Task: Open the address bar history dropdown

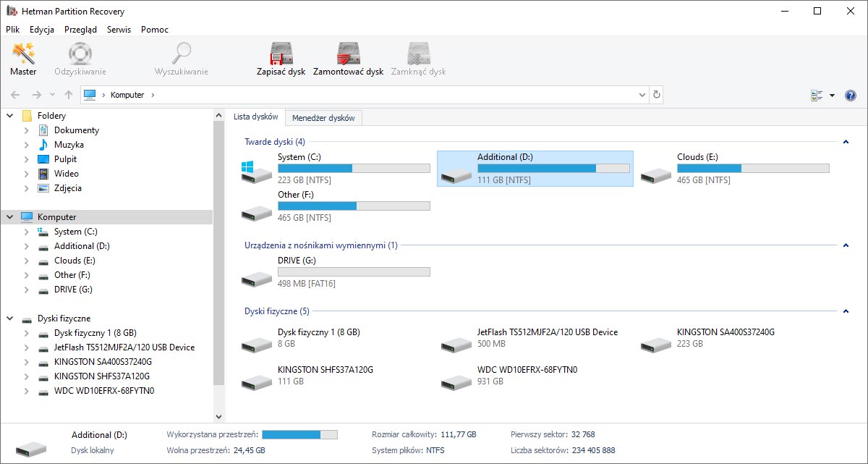Action: click(642, 95)
